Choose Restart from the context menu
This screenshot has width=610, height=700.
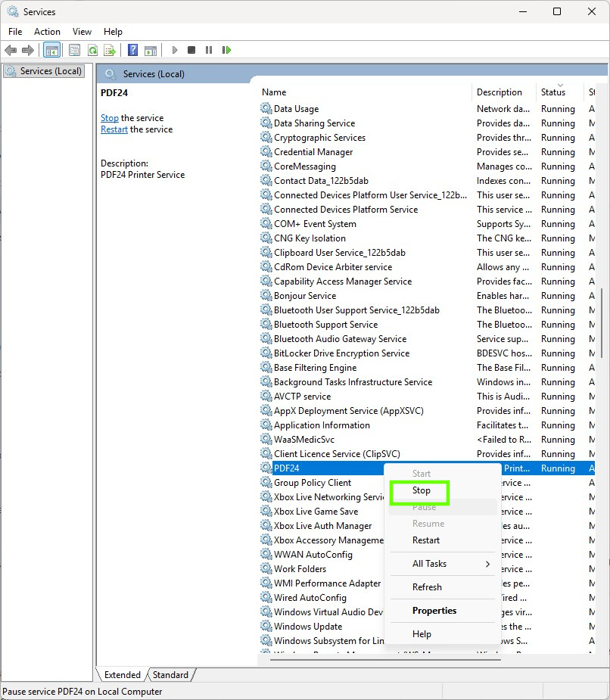(426, 540)
